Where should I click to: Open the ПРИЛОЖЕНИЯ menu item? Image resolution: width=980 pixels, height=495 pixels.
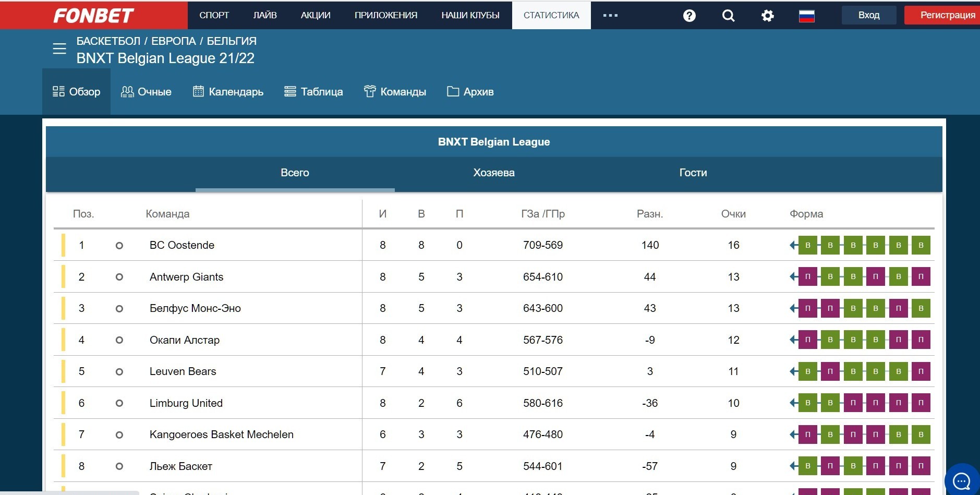pos(386,15)
